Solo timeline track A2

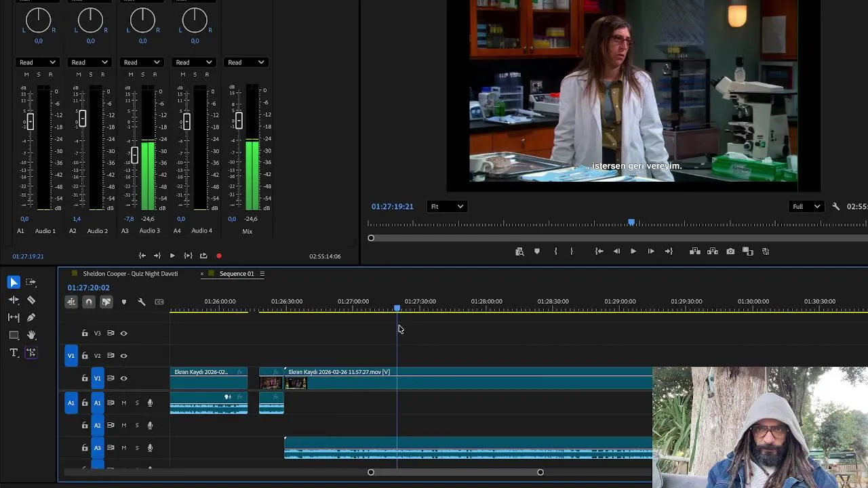click(137, 426)
